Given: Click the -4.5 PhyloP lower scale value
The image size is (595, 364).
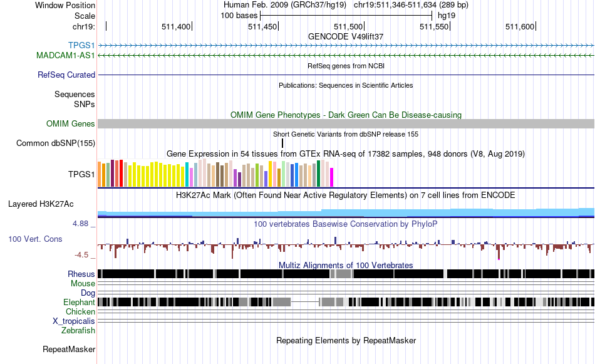Looking at the screenshot, I should (81, 255).
